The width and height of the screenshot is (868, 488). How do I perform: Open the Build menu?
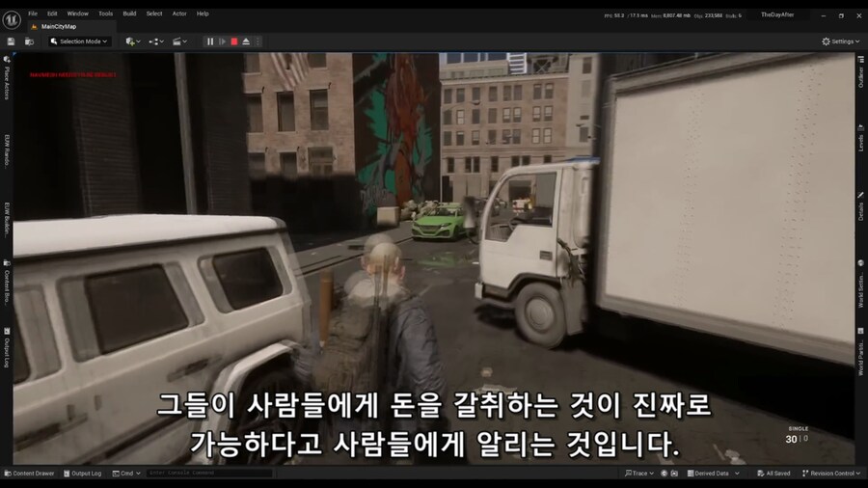pos(129,14)
